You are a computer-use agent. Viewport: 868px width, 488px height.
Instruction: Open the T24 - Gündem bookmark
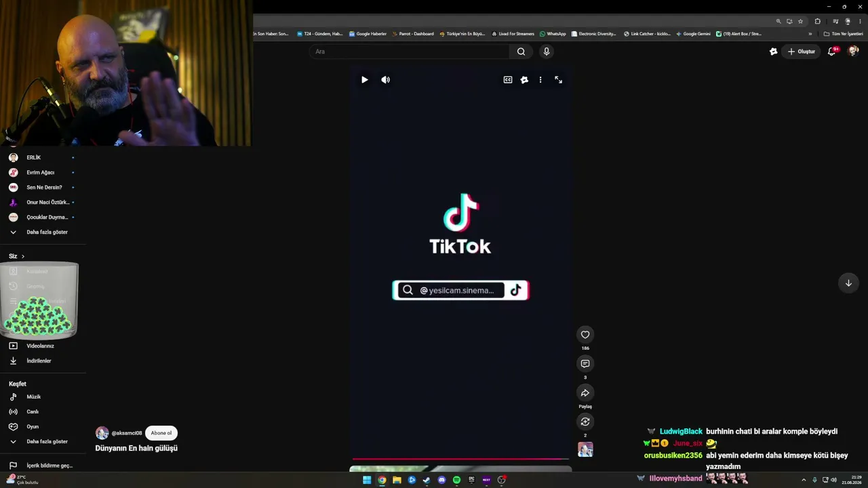pos(319,34)
